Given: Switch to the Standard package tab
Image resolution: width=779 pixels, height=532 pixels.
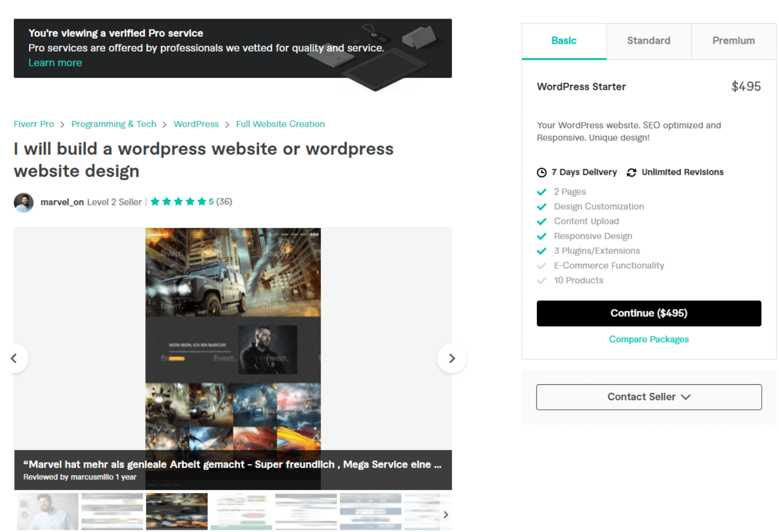Looking at the screenshot, I should click(x=649, y=41).
